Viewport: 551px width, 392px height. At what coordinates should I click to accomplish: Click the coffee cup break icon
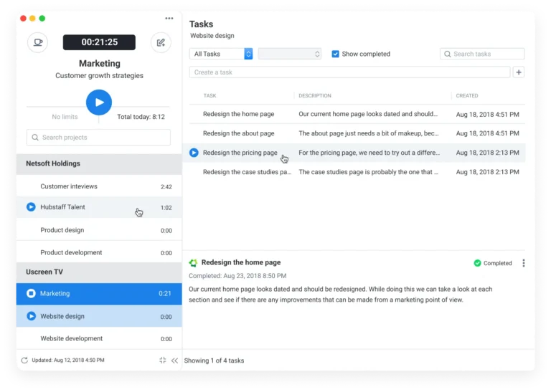pos(37,42)
